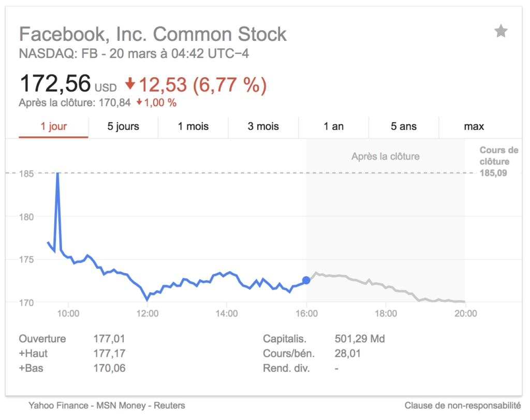Open the 1 mois chart range

pos(193,127)
